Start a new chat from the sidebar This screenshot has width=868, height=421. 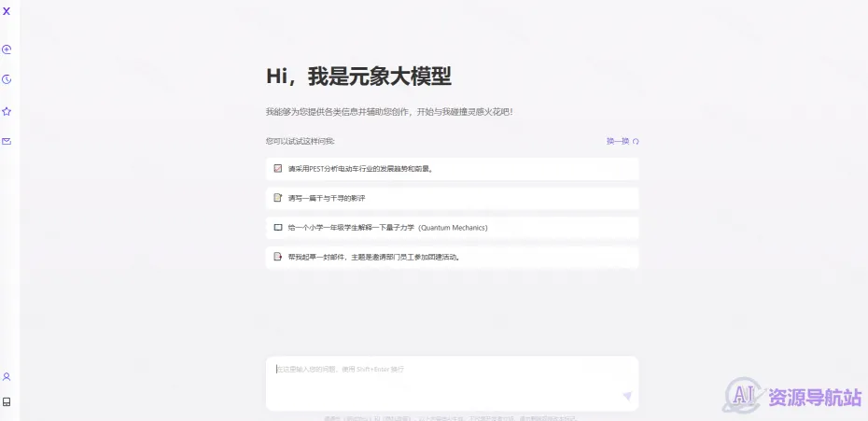(7, 49)
